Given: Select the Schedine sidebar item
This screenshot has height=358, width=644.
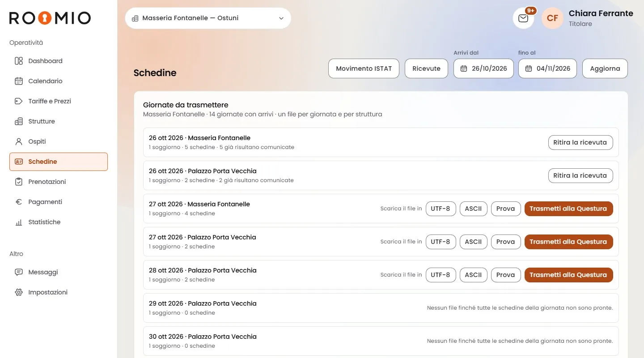Looking at the screenshot, I should coord(59,162).
